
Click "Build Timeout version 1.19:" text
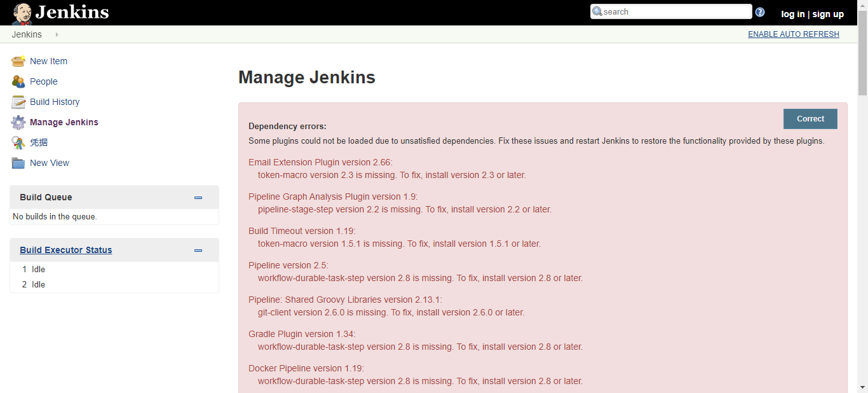point(302,231)
